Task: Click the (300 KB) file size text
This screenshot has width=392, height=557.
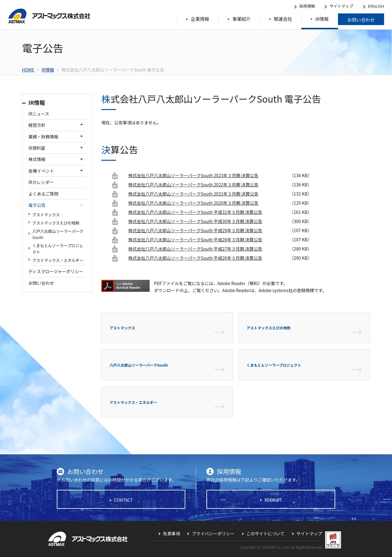Action: click(300, 222)
